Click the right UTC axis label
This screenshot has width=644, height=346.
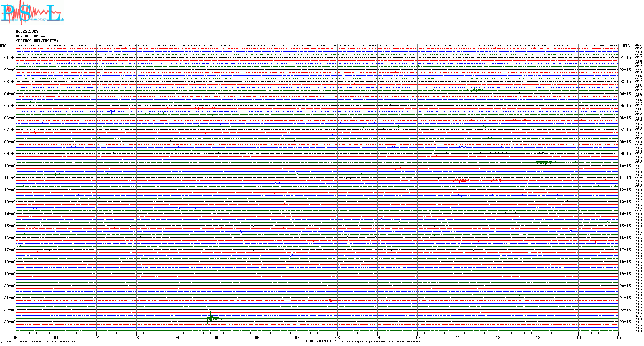(626, 46)
